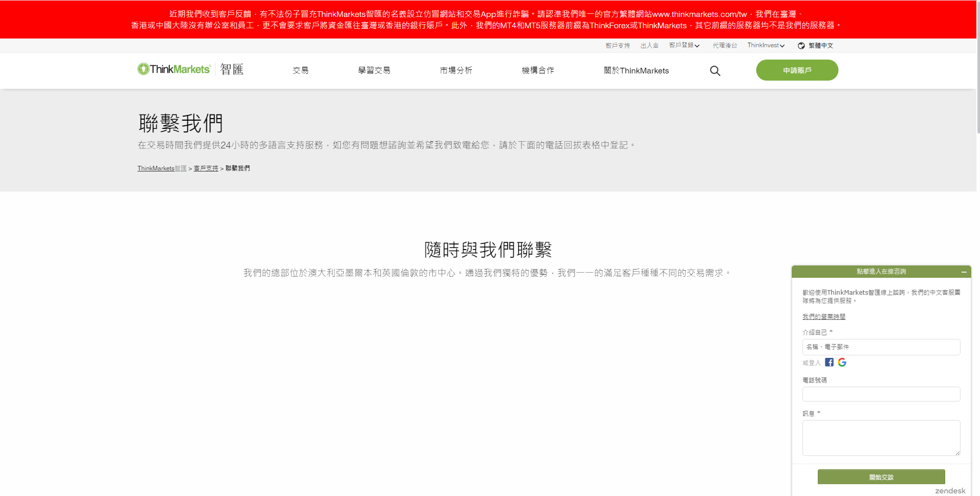Expand the 客戶登錄 dropdown
This screenshot has height=496, width=980.
tap(684, 45)
